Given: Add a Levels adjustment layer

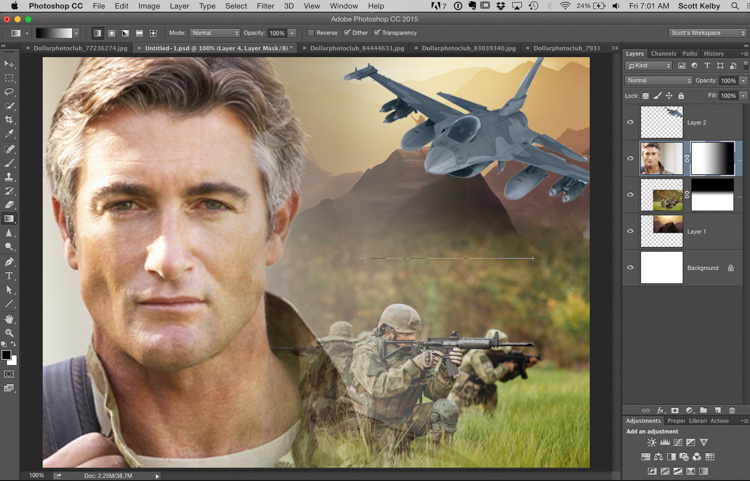Looking at the screenshot, I should click(665, 442).
